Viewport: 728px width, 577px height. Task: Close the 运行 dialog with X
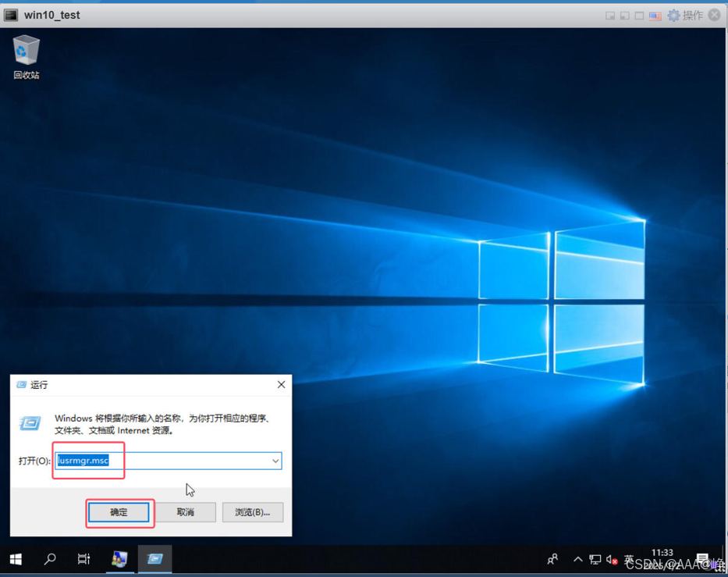[282, 385]
